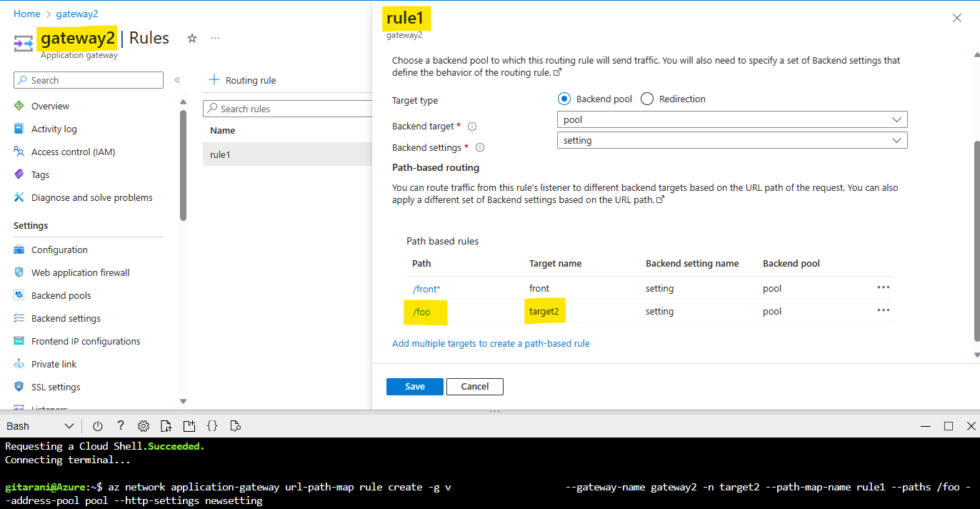The width and height of the screenshot is (980, 509).
Task: Open Frontend IP configurations
Action: 86,341
